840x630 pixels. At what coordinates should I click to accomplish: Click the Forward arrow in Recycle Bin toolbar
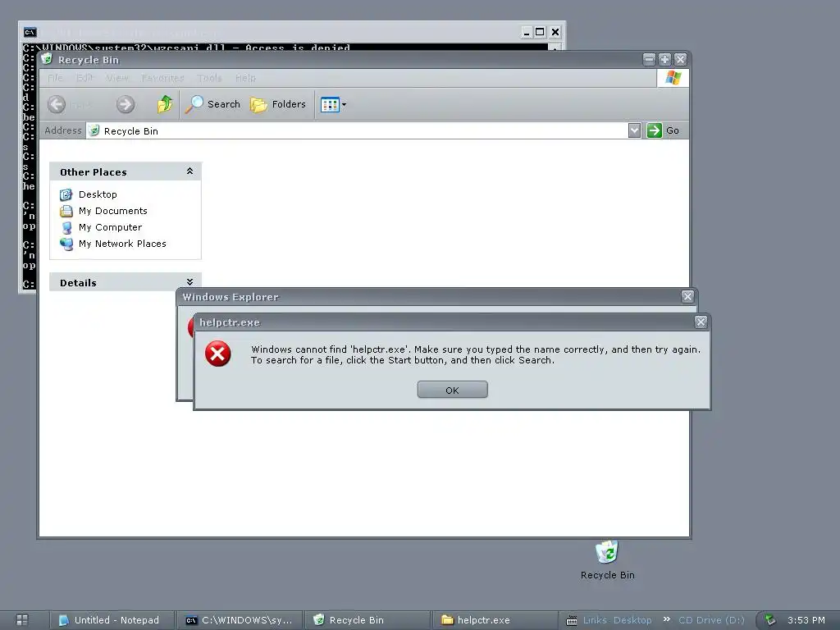pos(126,104)
